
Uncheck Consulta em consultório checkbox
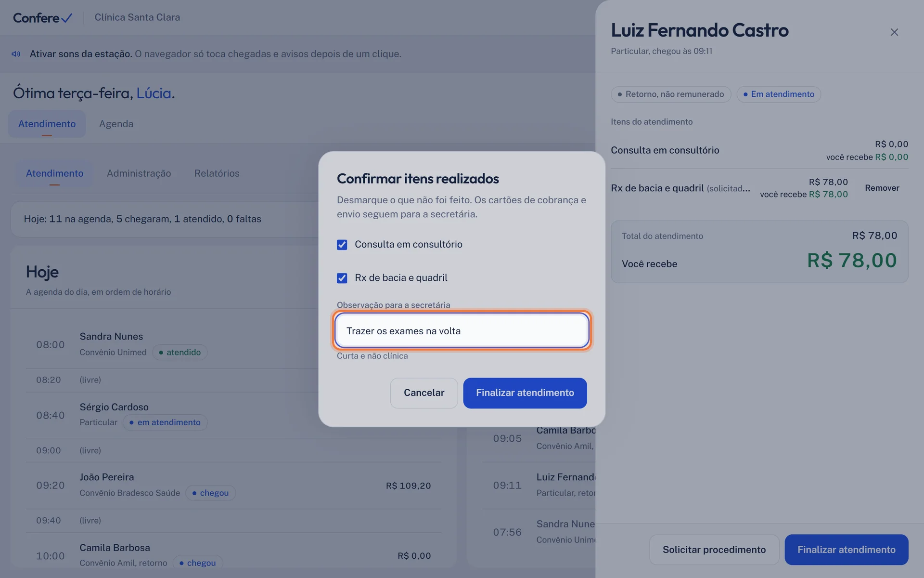pos(342,245)
